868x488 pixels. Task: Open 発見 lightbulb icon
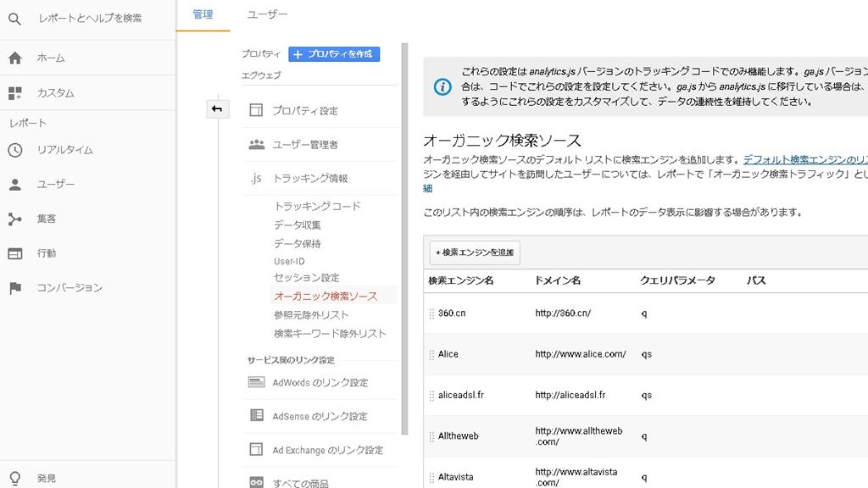[x=14, y=479]
